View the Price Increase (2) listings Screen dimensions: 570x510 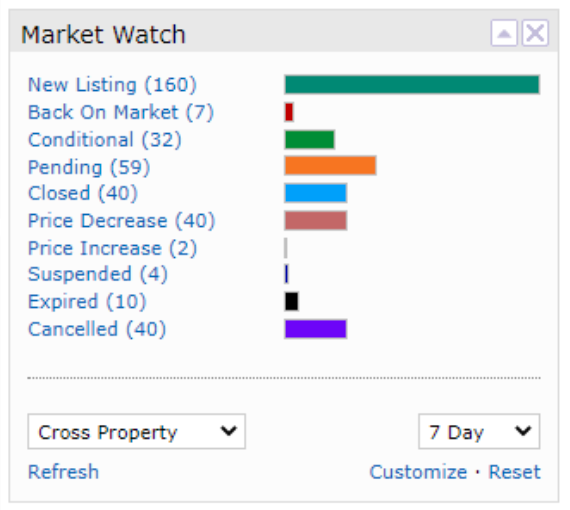(112, 248)
